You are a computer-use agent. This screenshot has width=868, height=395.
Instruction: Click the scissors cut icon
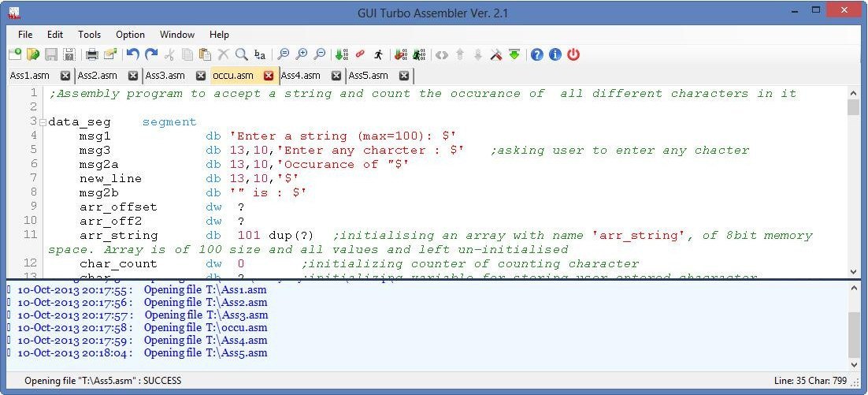[x=169, y=54]
